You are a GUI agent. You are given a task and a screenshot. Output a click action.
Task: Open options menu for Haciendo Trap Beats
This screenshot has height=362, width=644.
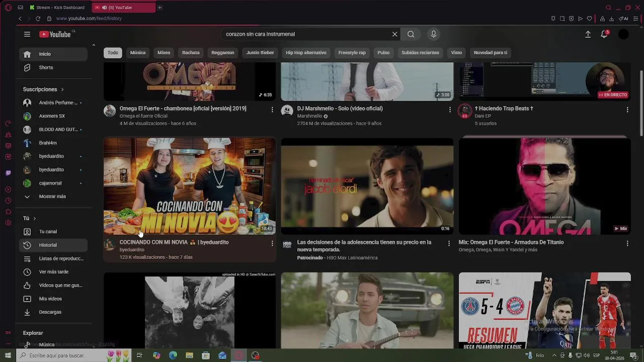627,110
